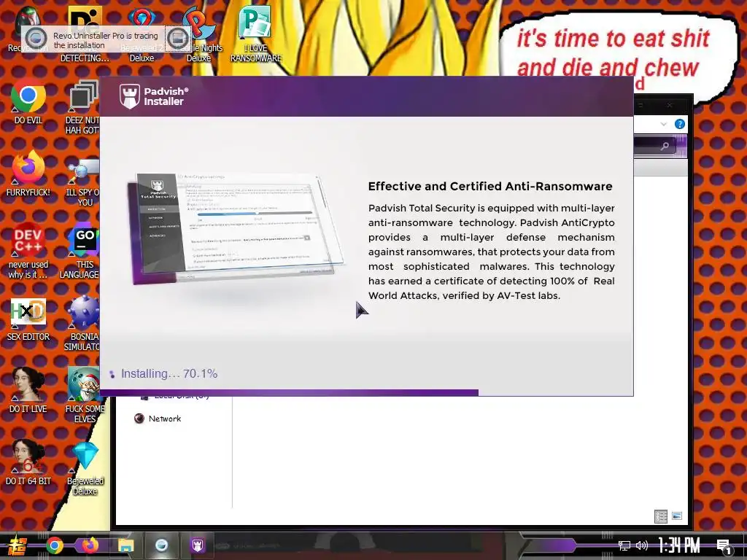
Task: Click the network icon in the system tray
Action: [x=624, y=545]
